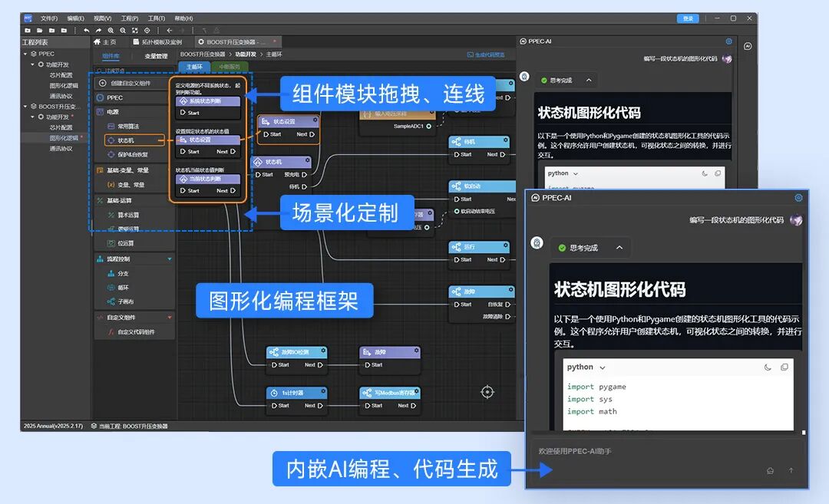This screenshot has width=829, height=504.
Task: Open PPEC-AI settings gear in main window
Action: pos(728,41)
